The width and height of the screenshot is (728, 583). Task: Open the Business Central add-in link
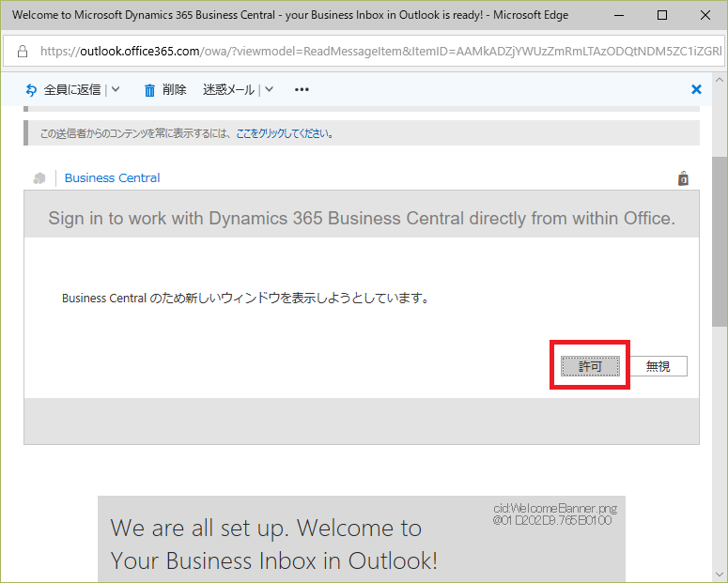[x=112, y=177]
